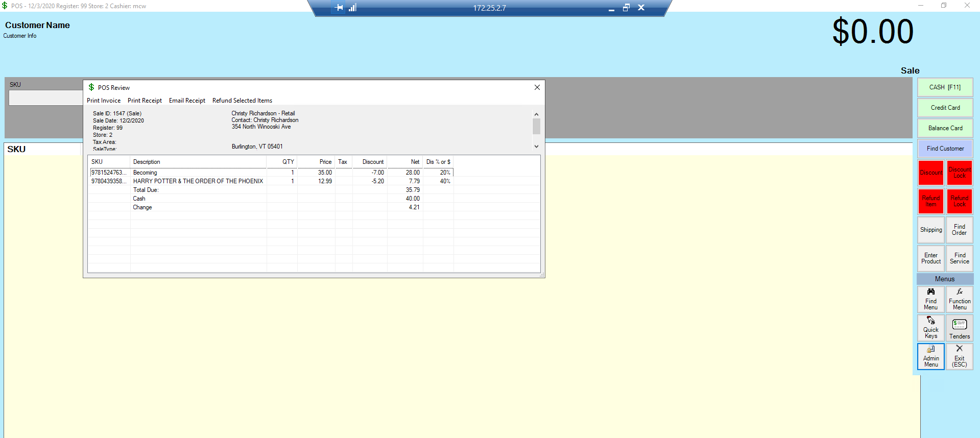Close the POS Review dialog
This screenshot has width=980, height=438.
[x=537, y=87]
